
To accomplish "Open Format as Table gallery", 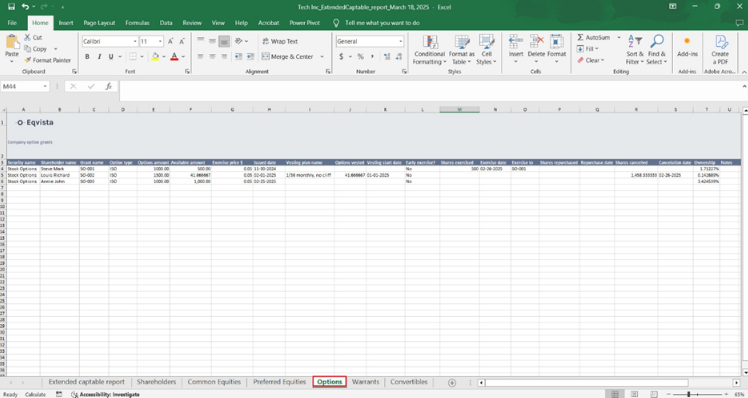I will (x=461, y=50).
